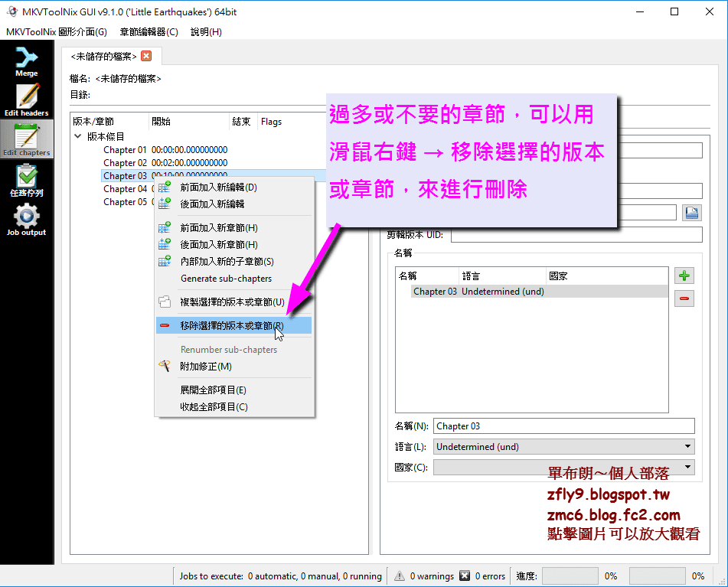Click start time 00:02:00.000000000 of Chapter 02
Screen dimensions: 728x587
[x=189, y=163]
